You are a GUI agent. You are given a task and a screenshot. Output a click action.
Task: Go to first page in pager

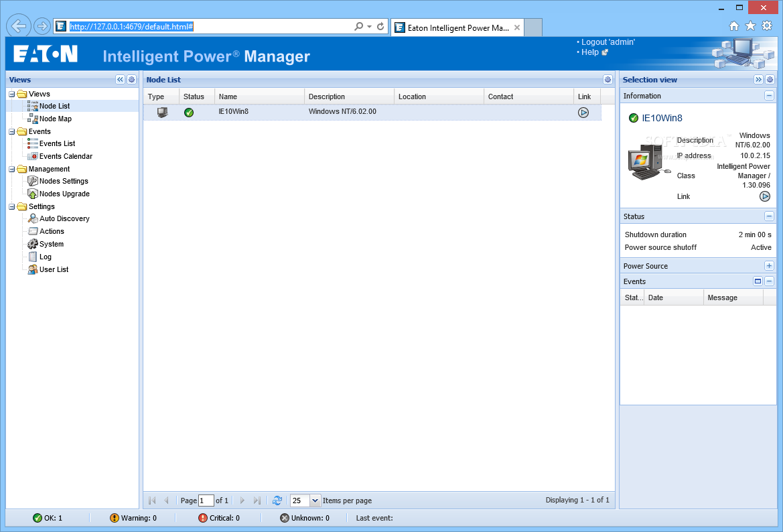[x=152, y=500]
